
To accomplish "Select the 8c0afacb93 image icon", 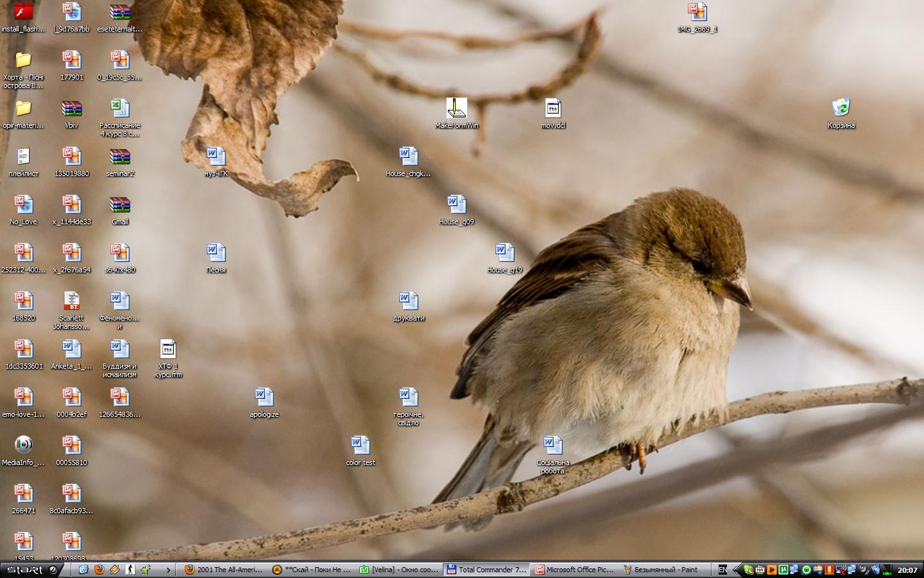I will 72,499.
